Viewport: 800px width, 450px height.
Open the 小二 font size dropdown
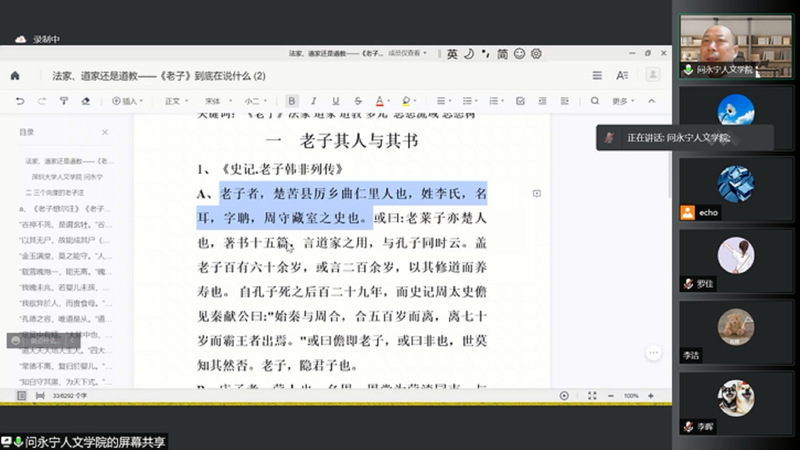pyautogui.click(x=255, y=101)
